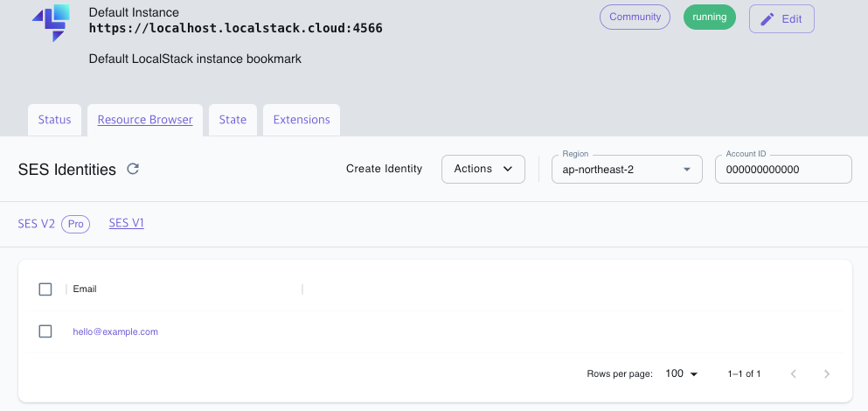Switch to the Status tab
The width and height of the screenshot is (868, 411).
(55, 120)
